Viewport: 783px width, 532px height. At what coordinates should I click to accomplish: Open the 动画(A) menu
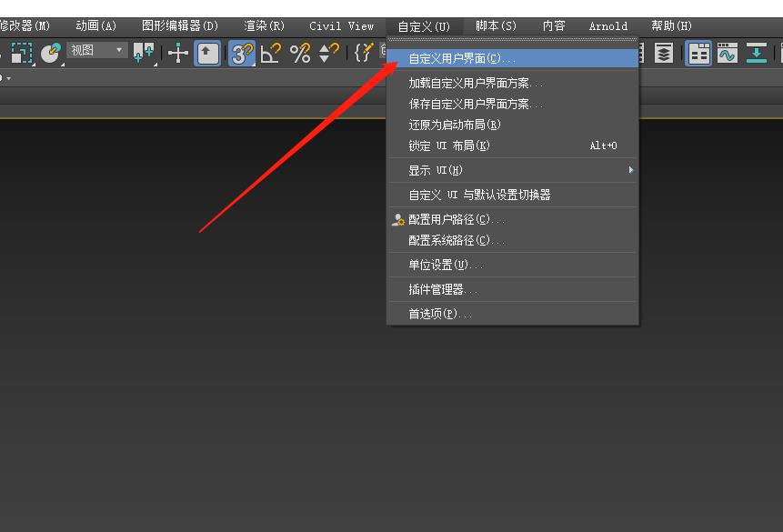tap(95, 26)
